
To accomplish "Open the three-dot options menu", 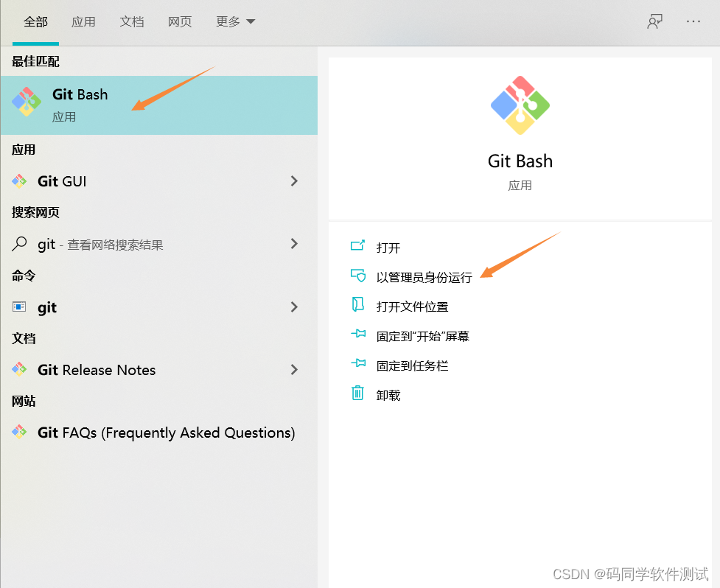I will click(693, 21).
